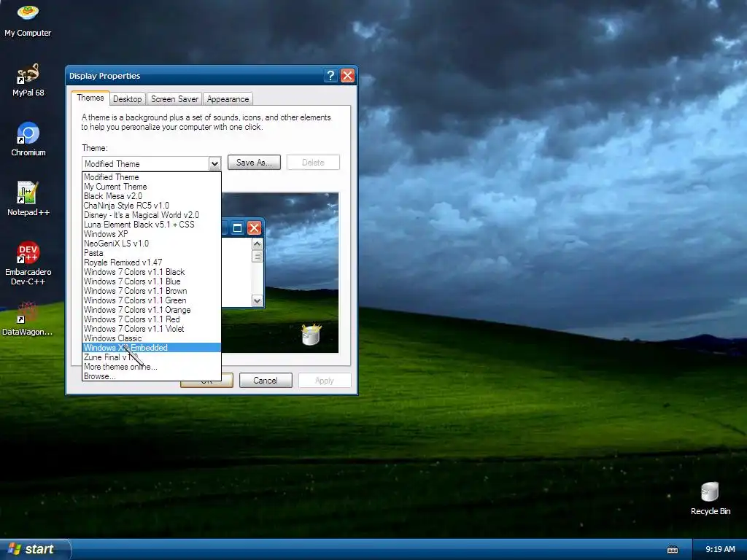This screenshot has height=560, width=747.
Task: Select the Pasta theme
Action: click(152, 253)
